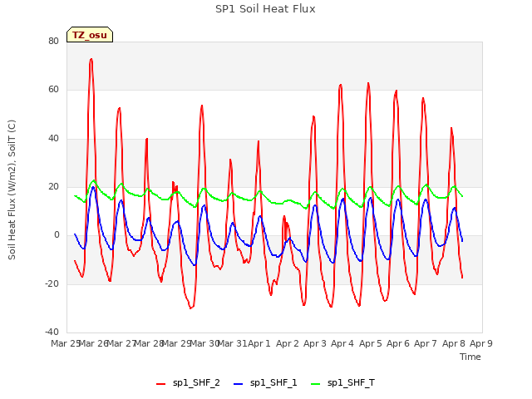Toggle the sp1_SHF_1 legend entry
Screen dimensions: 532x399
click(x=265, y=383)
